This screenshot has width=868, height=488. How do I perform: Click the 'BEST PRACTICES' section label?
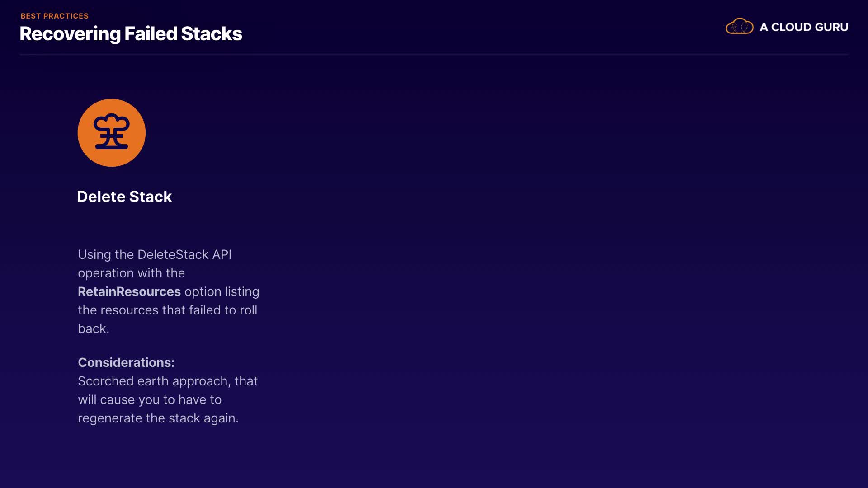[x=55, y=16]
